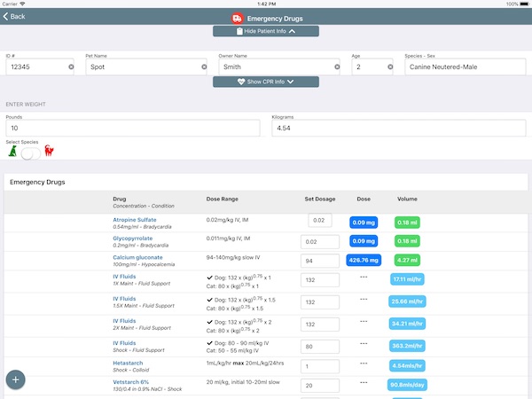
Task: Select 2X Maint Dog formula checkmark
Action: 209,322
